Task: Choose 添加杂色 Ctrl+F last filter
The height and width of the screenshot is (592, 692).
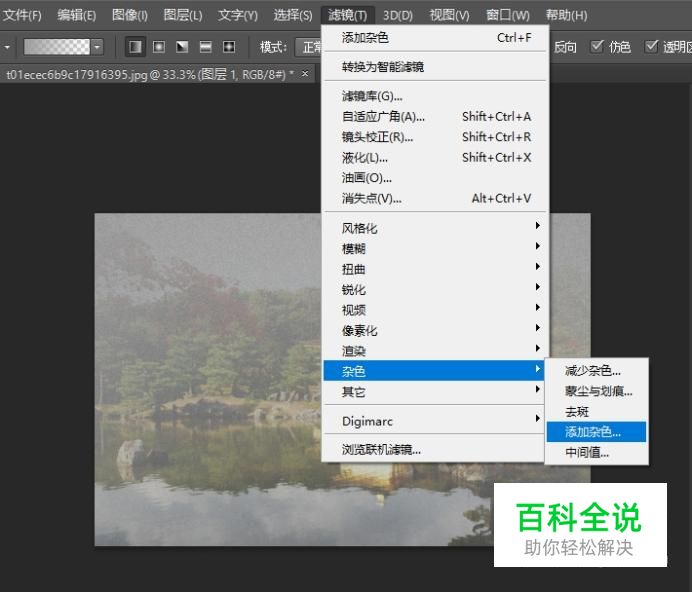Action: (435, 38)
